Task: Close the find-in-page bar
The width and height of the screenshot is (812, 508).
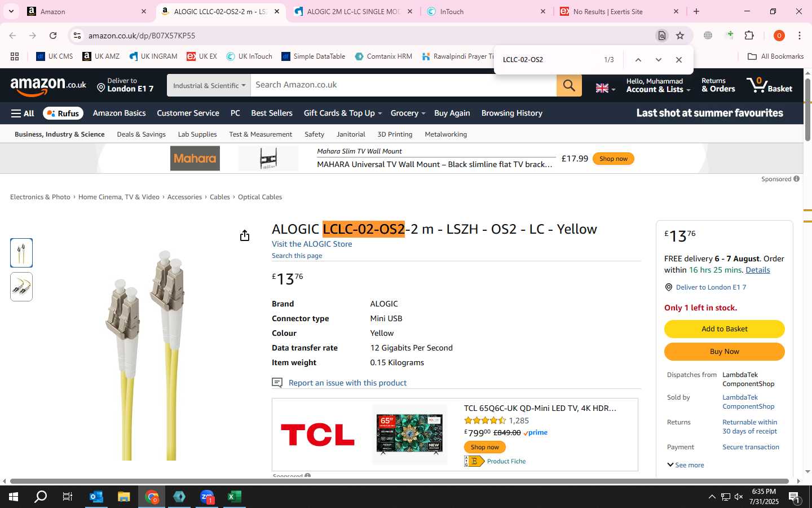Action: (x=679, y=60)
